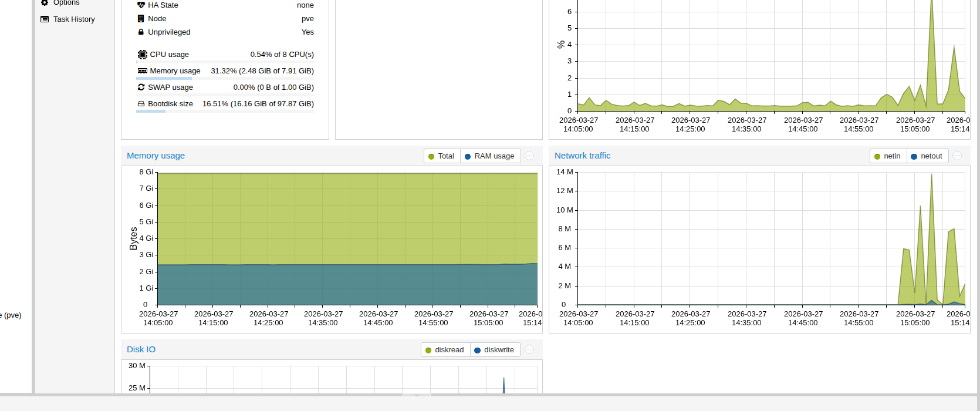Click the Bootdisk size value 16.51% text
980x411 pixels.
pyautogui.click(x=258, y=104)
